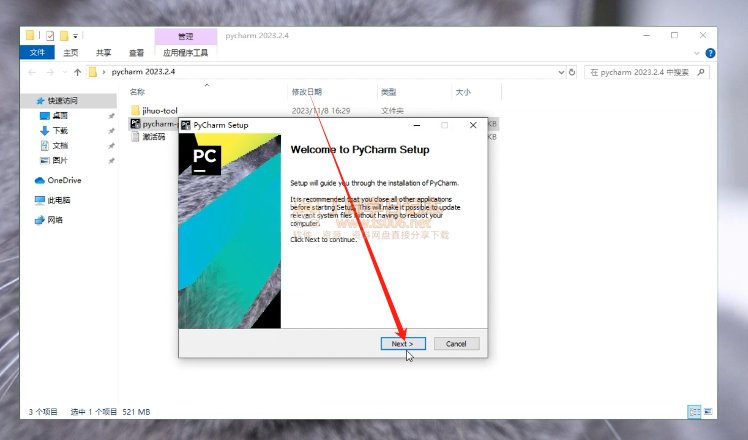This screenshot has width=748, height=440.
Task: Open the 应用程序工具 ribbon tab
Action: click(186, 52)
